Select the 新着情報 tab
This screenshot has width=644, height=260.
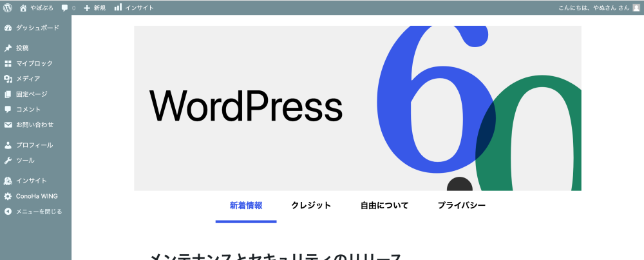pos(246,206)
